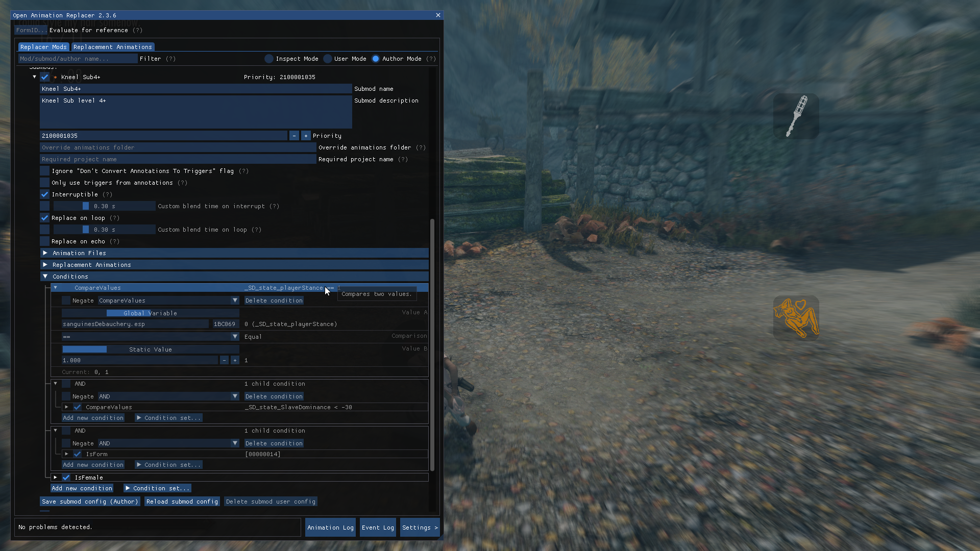The height and width of the screenshot is (551, 980).
Task: Click the sanguinesDebauchery.esp plugin field
Action: click(135, 324)
